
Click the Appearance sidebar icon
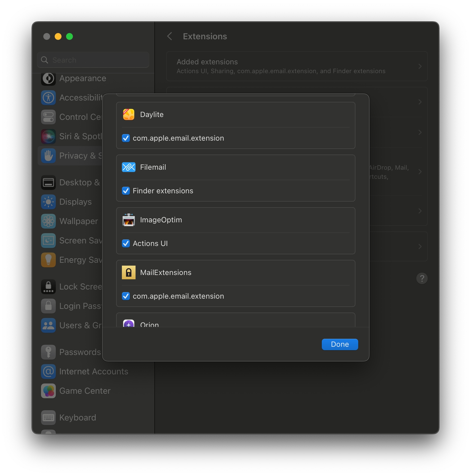[x=48, y=79]
